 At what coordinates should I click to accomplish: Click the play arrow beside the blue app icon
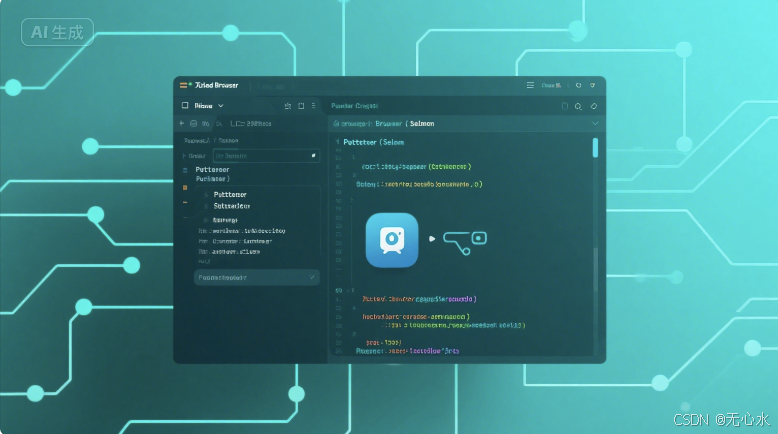pyautogui.click(x=432, y=239)
